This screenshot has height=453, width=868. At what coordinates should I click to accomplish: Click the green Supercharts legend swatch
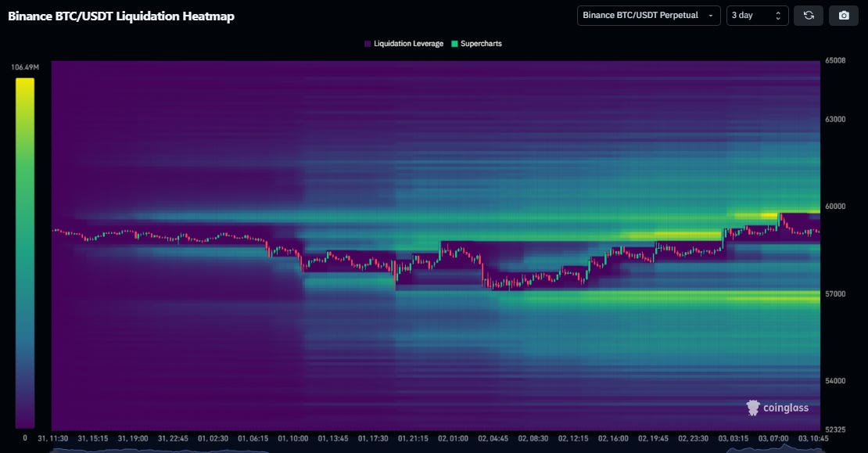454,44
